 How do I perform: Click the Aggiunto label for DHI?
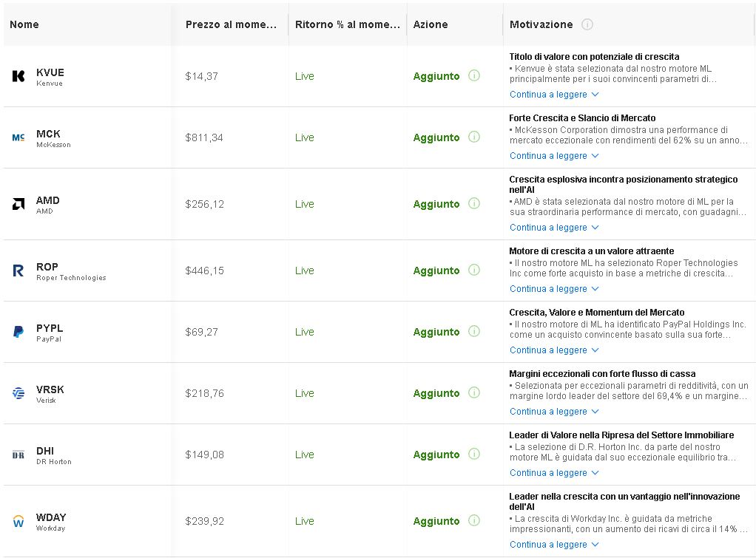(436, 455)
